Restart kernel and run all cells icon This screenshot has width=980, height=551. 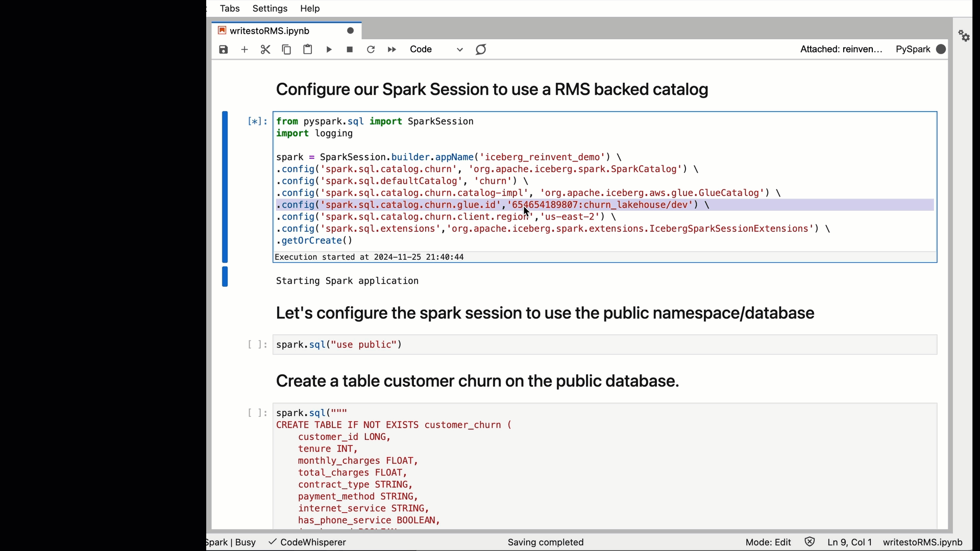pyautogui.click(x=392, y=49)
